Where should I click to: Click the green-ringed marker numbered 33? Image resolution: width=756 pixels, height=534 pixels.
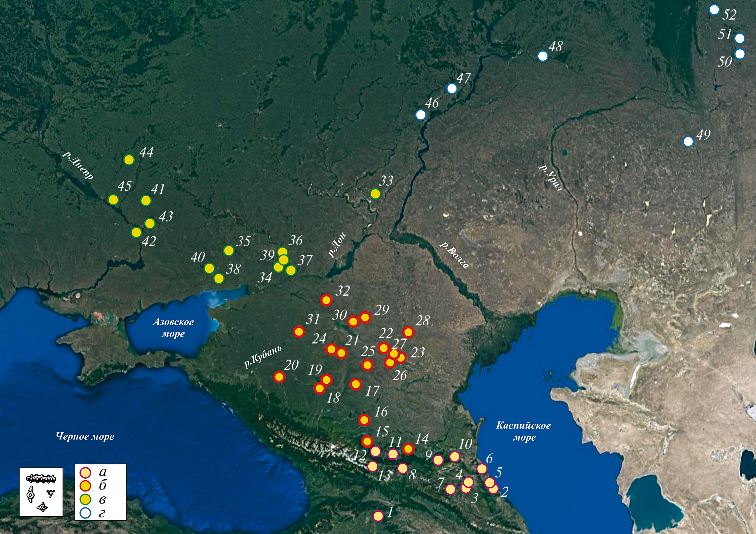click(x=375, y=194)
